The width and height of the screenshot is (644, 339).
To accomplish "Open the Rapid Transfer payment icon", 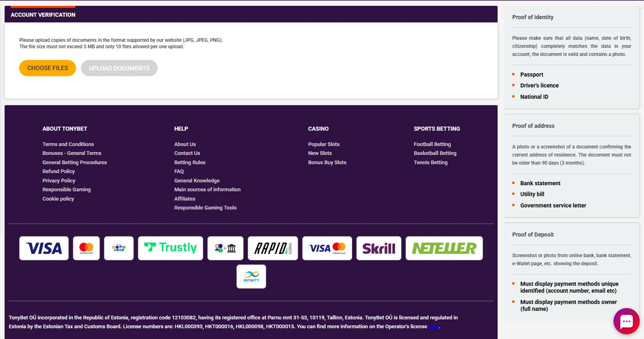I will pos(272,248).
